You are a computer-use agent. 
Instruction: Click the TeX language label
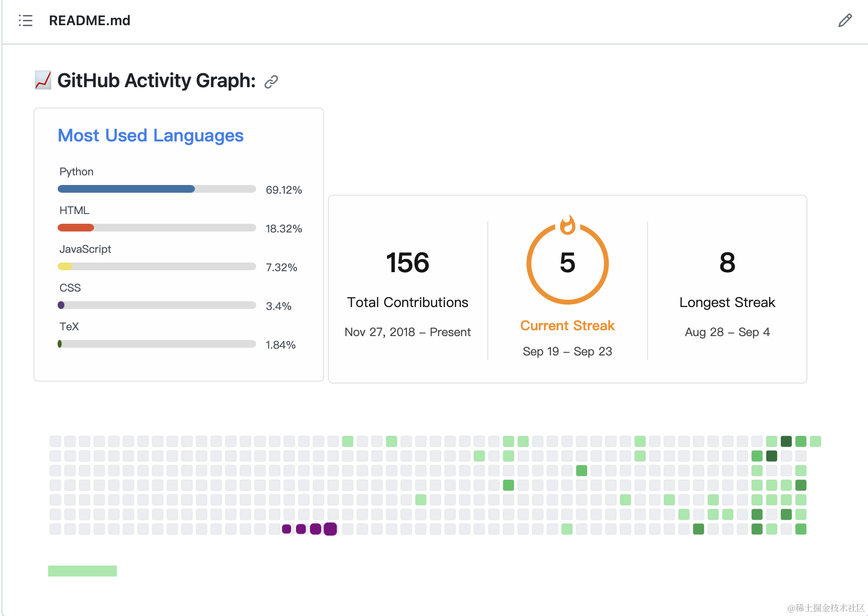point(69,327)
